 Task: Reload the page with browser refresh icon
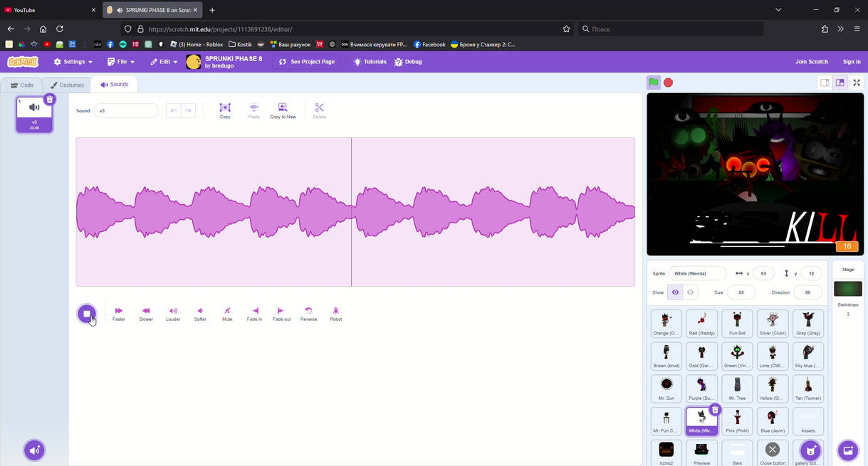pyautogui.click(x=60, y=29)
